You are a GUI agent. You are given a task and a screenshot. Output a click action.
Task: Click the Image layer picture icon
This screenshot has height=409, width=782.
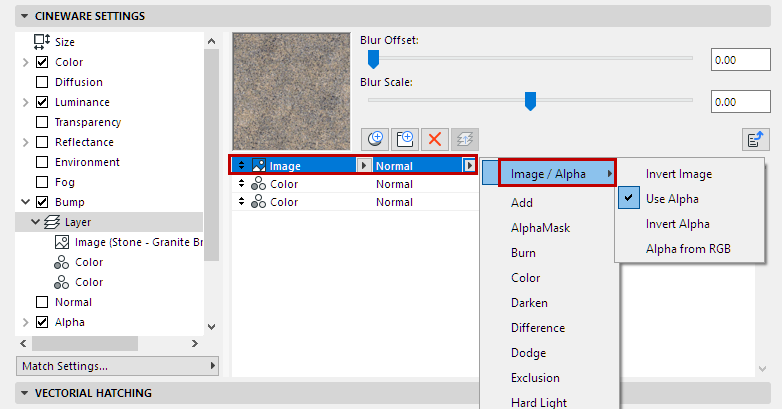click(259, 165)
